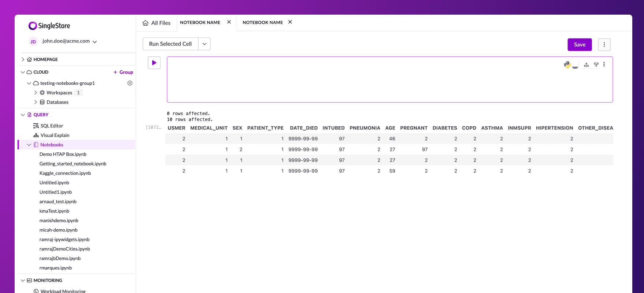Image resolution: width=644 pixels, height=293 pixels.
Task: Expand the HOMEPAGE section
Action: 23,59
